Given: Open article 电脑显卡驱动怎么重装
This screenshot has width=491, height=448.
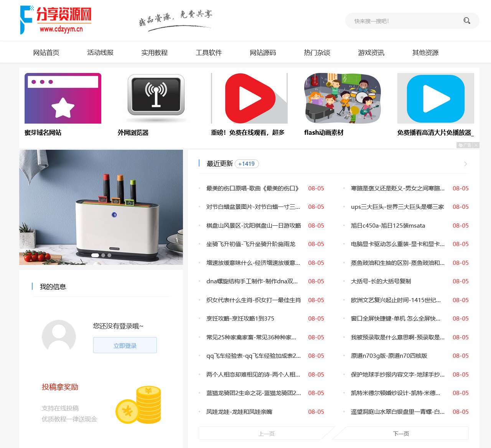Looking at the screenshot, I should 398,244.
